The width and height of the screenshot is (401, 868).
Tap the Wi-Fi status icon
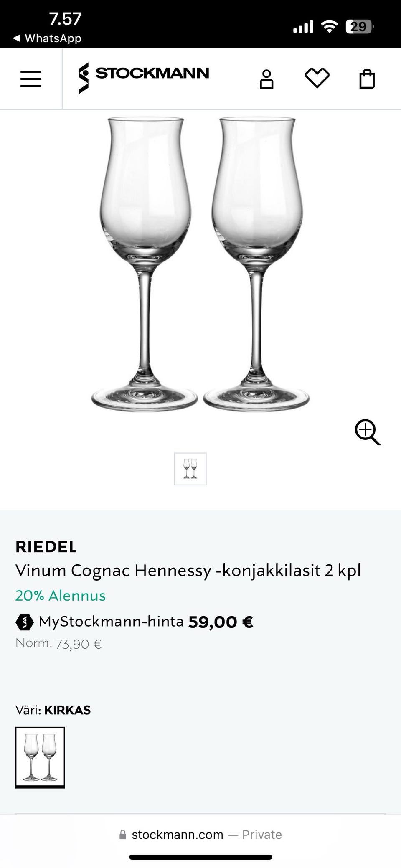point(329,27)
